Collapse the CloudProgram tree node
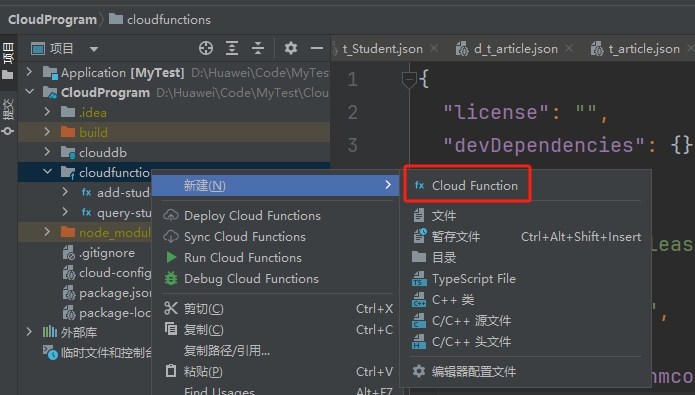Image resolution: width=695 pixels, height=395 pixels. pos(29,92)
